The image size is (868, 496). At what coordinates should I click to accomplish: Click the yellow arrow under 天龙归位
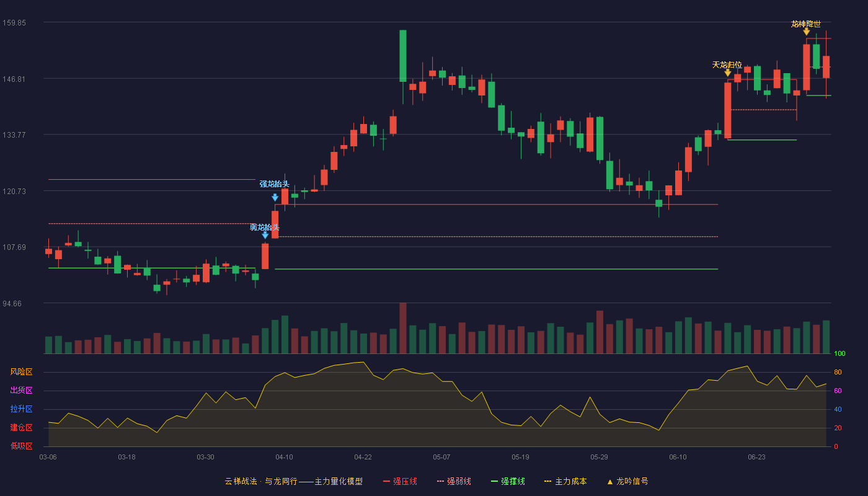click(727, 73)
